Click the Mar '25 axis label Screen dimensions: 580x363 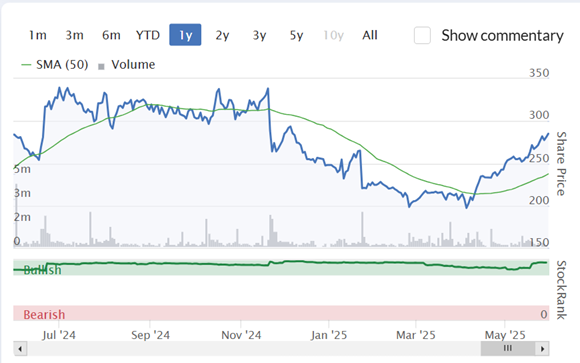point(416,335)
